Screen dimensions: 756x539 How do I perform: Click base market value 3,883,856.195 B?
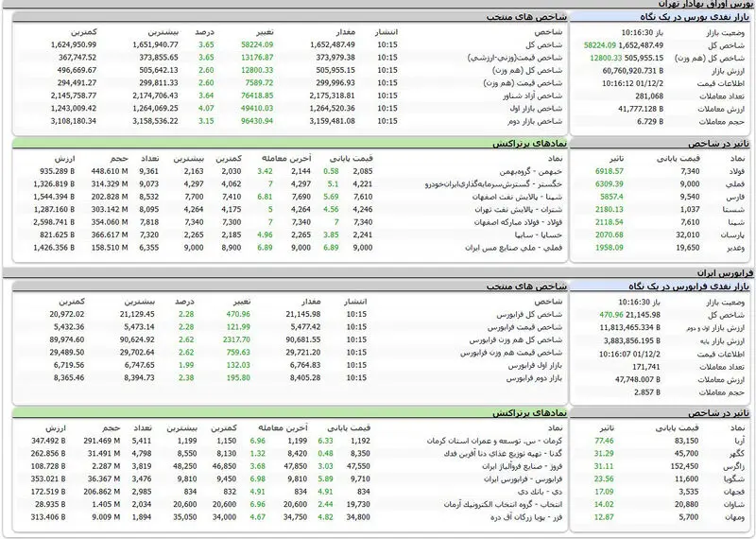point(632,340)
